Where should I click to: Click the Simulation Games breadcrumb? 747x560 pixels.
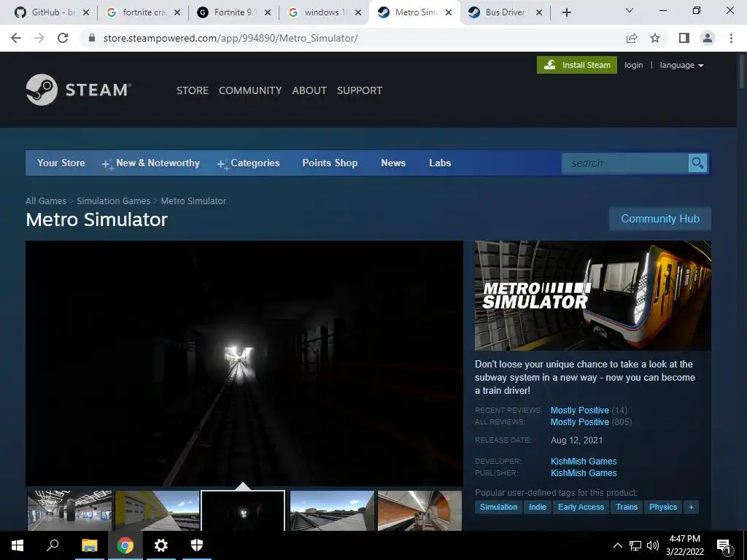(113, 201)
